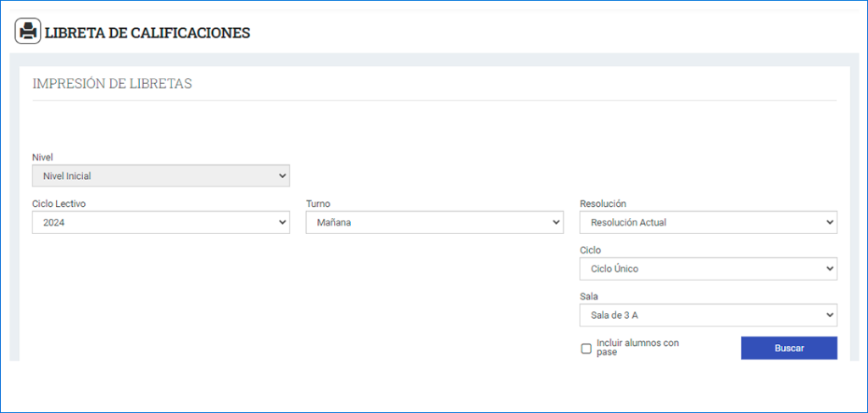Click the 'Resolución' field label
Viewport: 868px width, 413px height.
point(603,204)
